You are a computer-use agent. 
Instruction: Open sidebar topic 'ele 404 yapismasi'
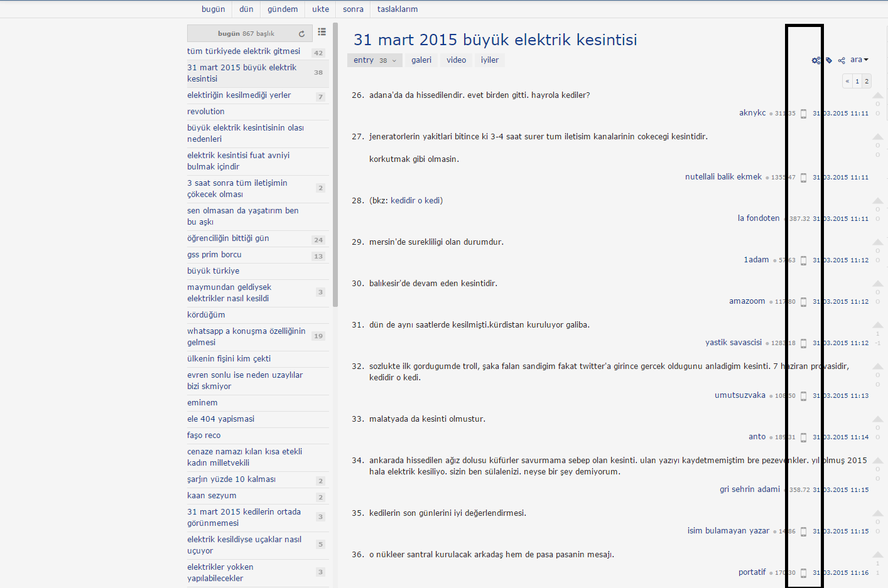click(220, 419)
